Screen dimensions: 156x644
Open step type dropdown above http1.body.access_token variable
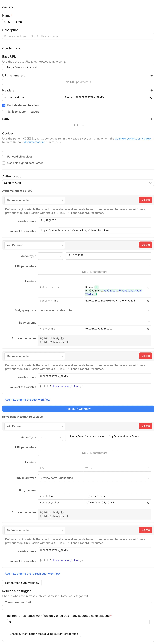coord(35,530)
